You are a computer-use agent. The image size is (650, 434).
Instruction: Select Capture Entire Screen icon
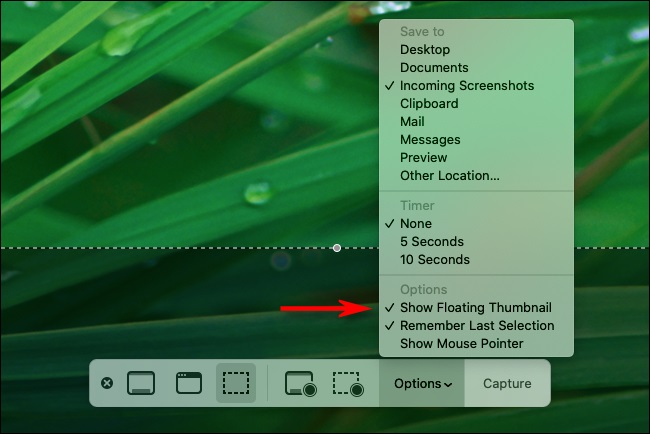coord(141,383)
